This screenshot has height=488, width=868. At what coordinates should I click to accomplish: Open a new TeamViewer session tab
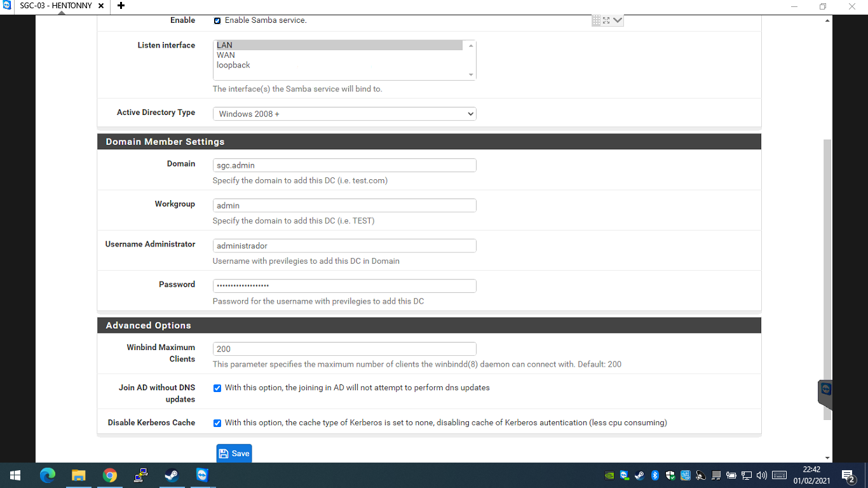pos(121,6)
